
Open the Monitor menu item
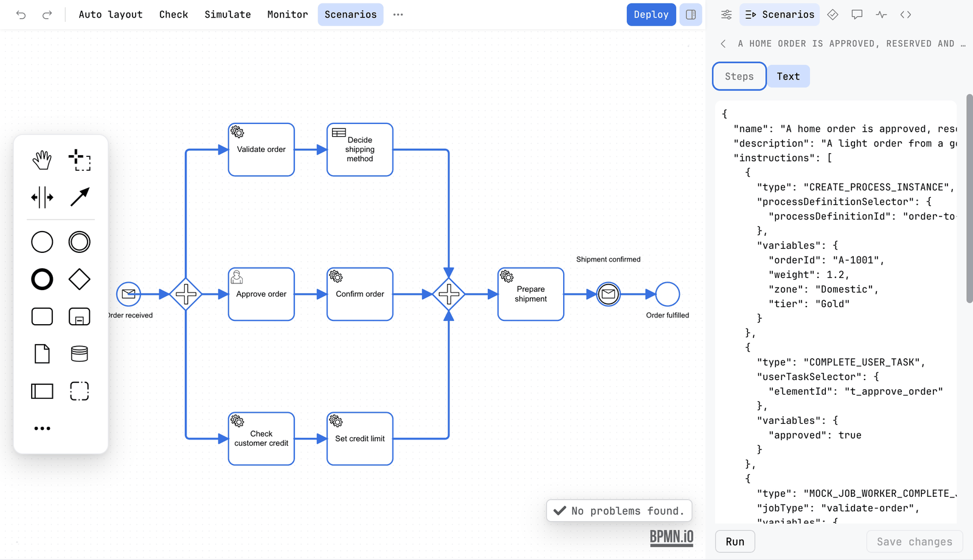click(288, 15)
